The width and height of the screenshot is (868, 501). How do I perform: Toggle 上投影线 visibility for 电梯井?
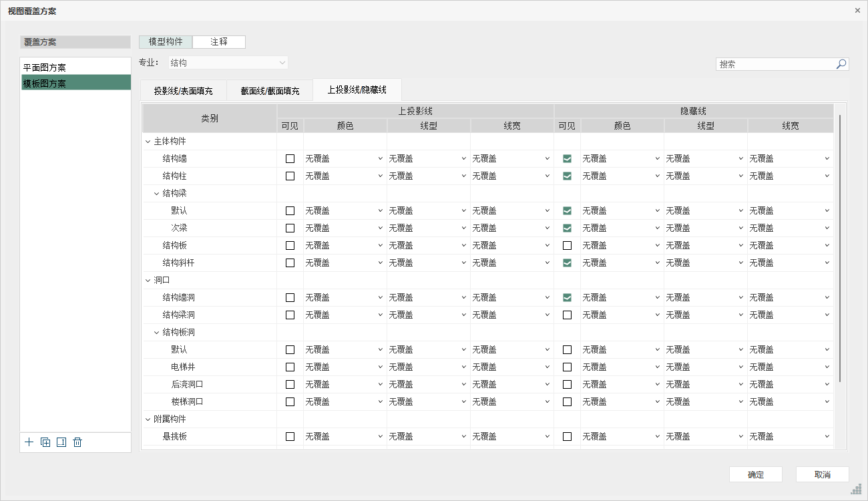[x=290, y=367]
